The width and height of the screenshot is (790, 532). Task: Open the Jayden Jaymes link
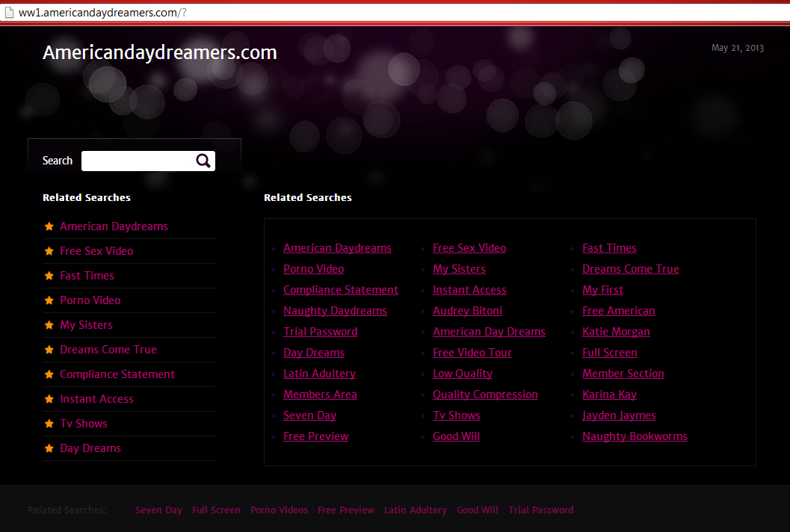[619, 415]
